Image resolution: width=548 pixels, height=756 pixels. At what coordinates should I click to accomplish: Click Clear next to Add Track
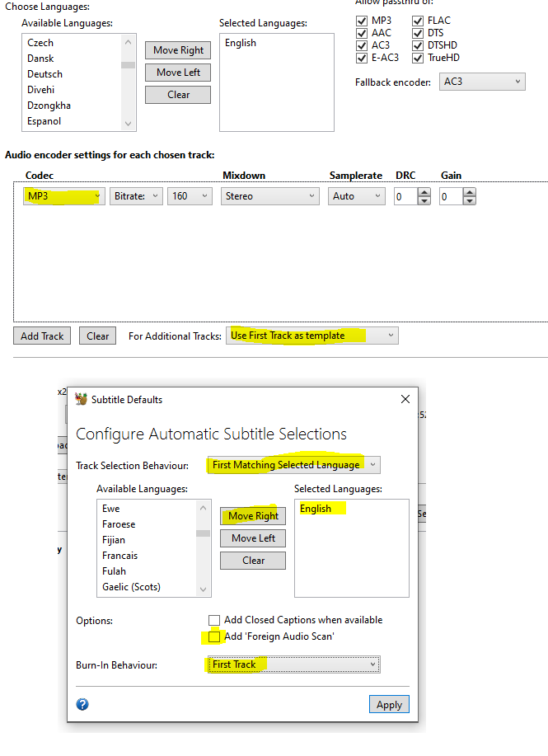click(x=97, y=336)
